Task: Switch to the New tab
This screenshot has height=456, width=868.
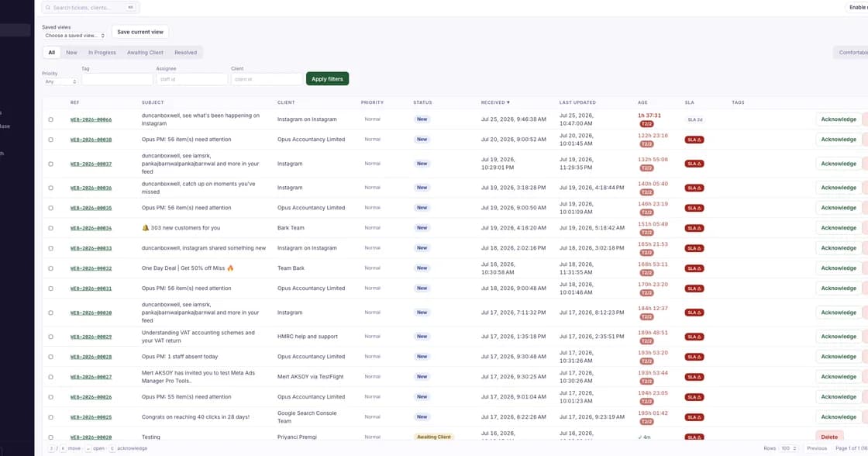Action: tap(71, 53)
